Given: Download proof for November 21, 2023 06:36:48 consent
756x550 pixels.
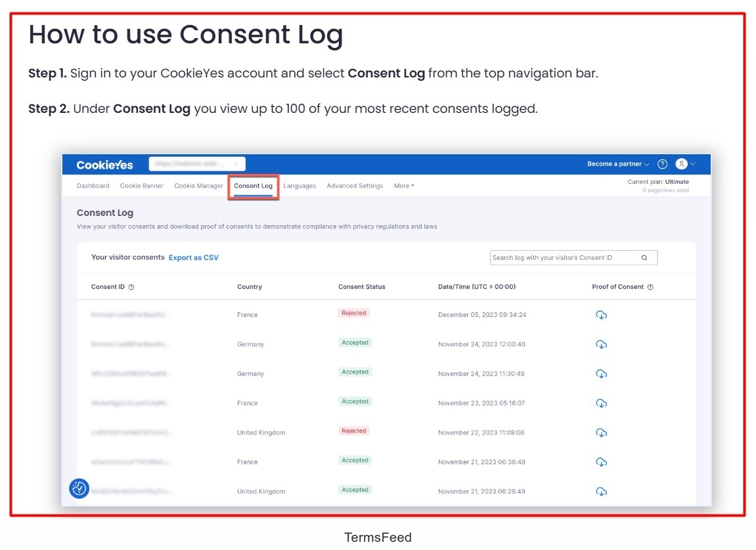Looking at the screenshot, I should tap(601, 462).
